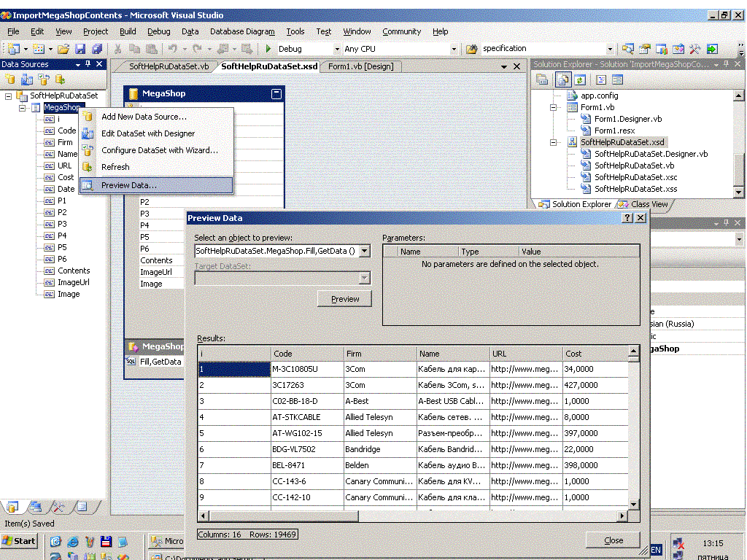Open the Database Diagram menu
This screenshot has width=747, height=560.
click(242, 31)
